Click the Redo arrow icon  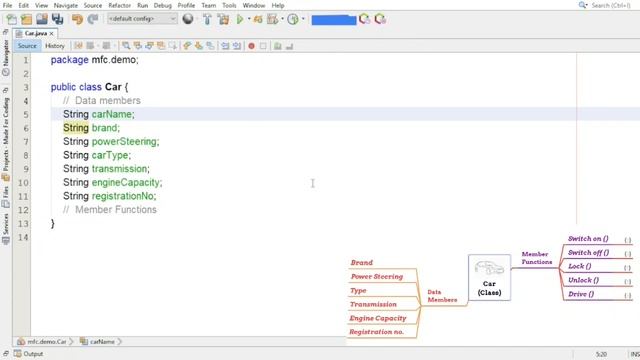[x=93, y=19]
